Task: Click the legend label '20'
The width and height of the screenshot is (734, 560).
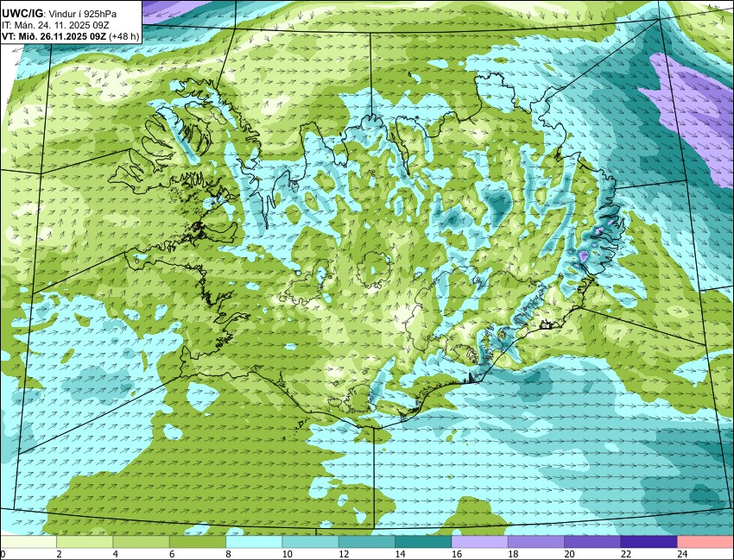Action: click(x=569, y=554)
